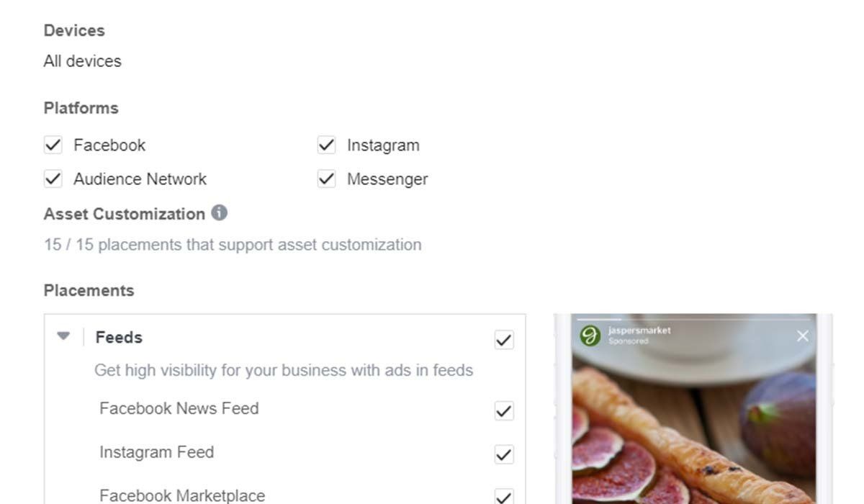Viewport: 864px width, 504px height.
Task: Click the jaspersmarket account name
Action: [639, 330]
